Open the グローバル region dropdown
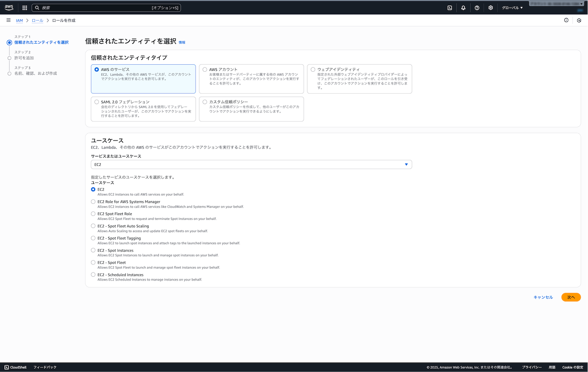Viewport: 588px width, 372px height. pyautogui.click(x=512, y=8)
